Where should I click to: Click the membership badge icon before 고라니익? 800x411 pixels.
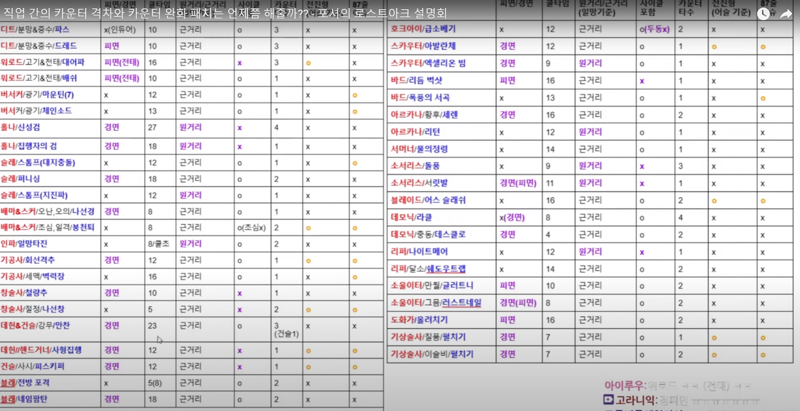(x=608, y=399)
